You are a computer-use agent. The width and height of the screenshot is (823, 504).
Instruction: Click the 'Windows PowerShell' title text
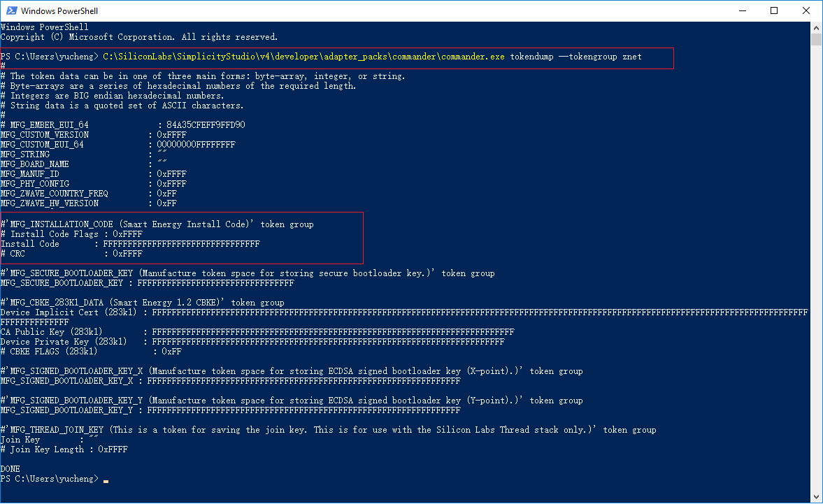tap(59, 10)
